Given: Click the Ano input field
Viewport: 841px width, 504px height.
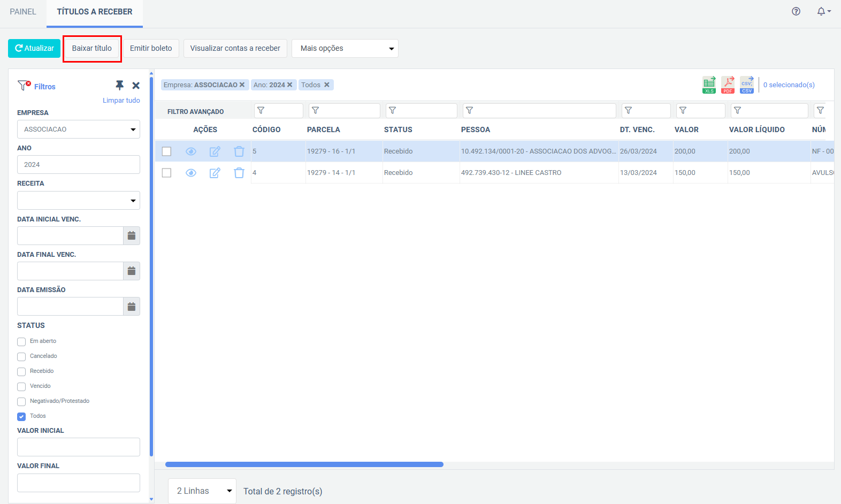Looking at the screenshot, I should point(79,165).
